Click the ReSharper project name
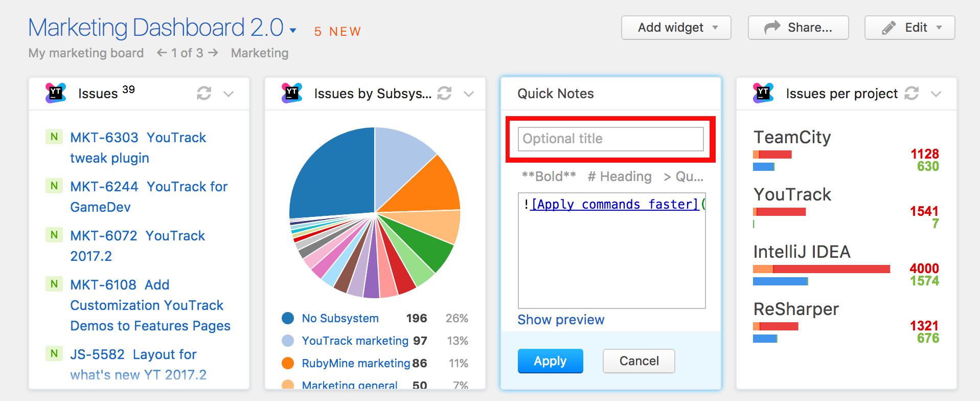The image size is (980, 401). [796, 309]
